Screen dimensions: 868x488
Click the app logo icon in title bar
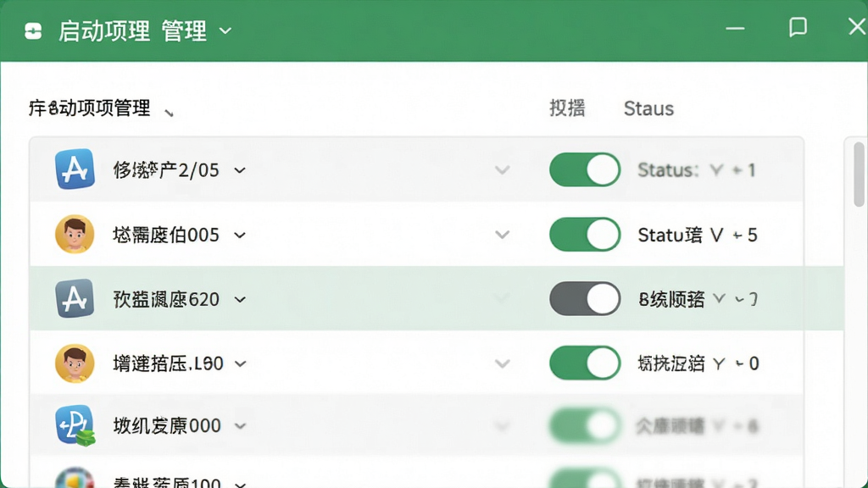click(x=33, y=31)
